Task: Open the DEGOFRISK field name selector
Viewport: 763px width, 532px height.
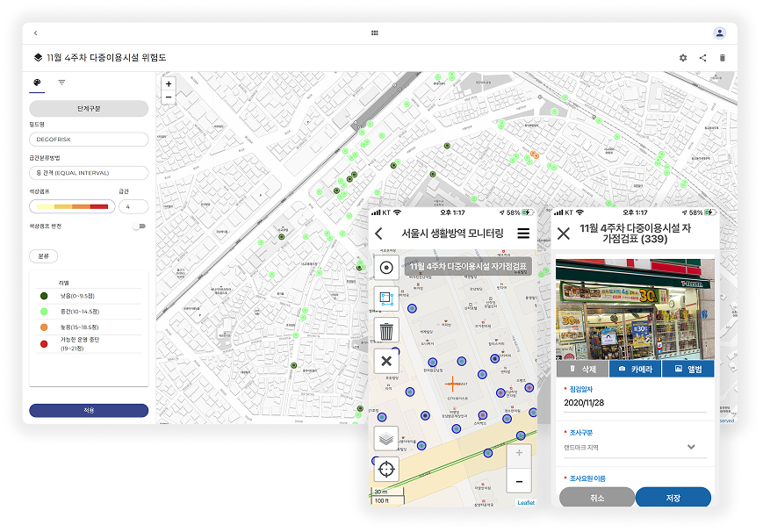Action: pos(88,139)
